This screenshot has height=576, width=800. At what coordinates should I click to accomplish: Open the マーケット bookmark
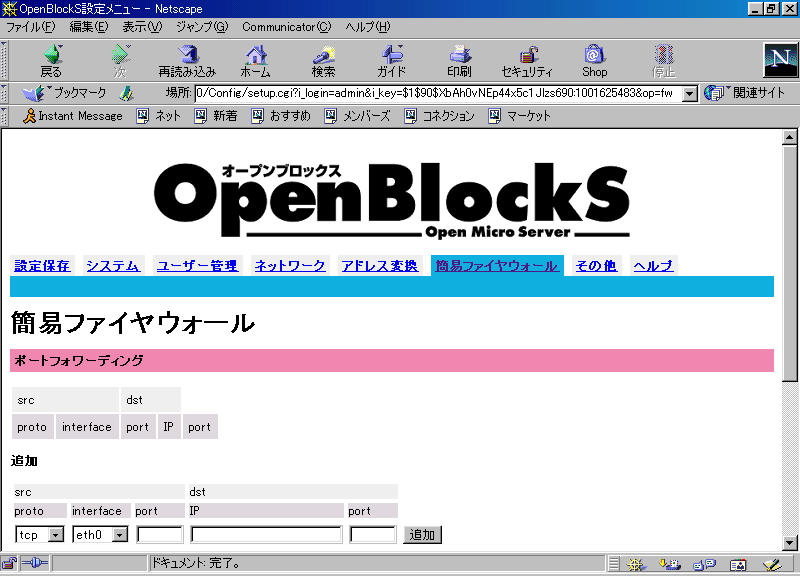[519, 116]
